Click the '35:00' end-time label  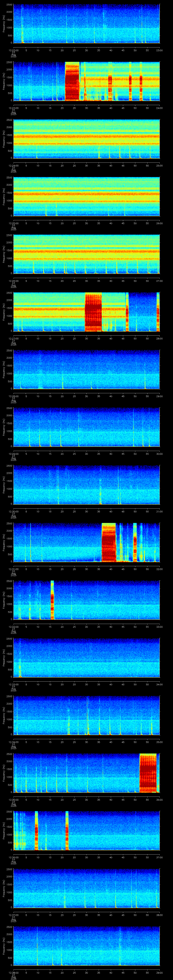pyautogui.click(x=159, y=742)
